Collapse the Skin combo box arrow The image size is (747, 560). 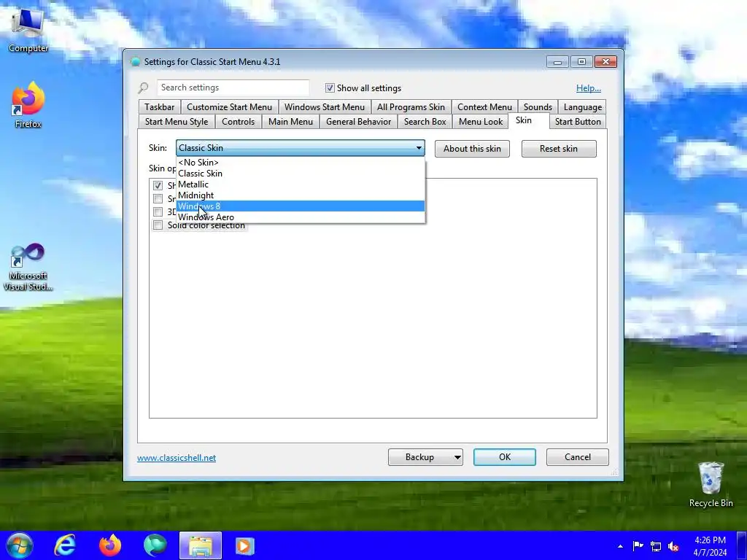(x=419, y=148)
